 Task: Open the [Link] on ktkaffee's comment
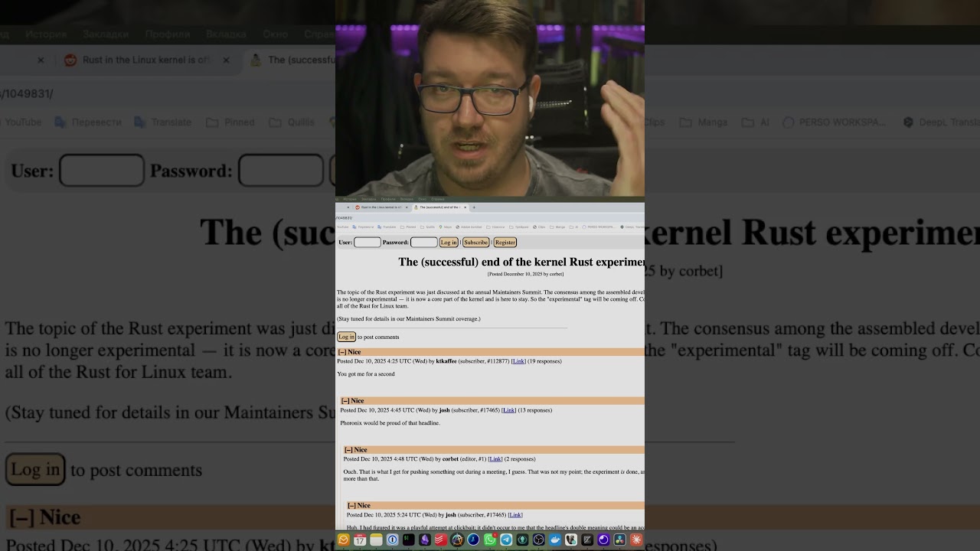(x=518, y=361)
